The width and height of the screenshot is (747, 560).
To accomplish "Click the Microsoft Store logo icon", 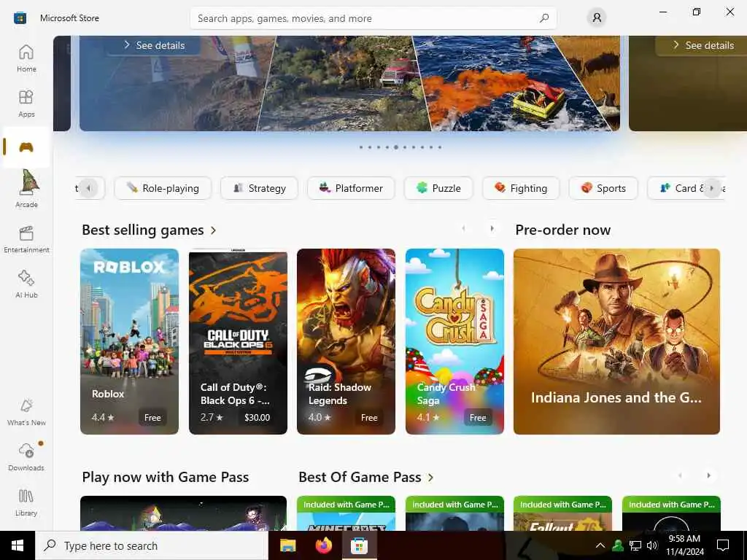I will click(20, 18).
